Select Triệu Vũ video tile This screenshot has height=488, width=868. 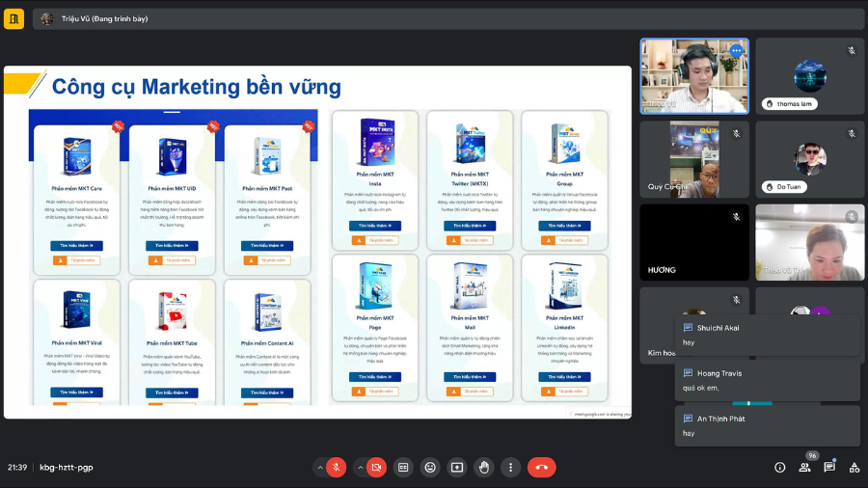(x=694, y=76)
